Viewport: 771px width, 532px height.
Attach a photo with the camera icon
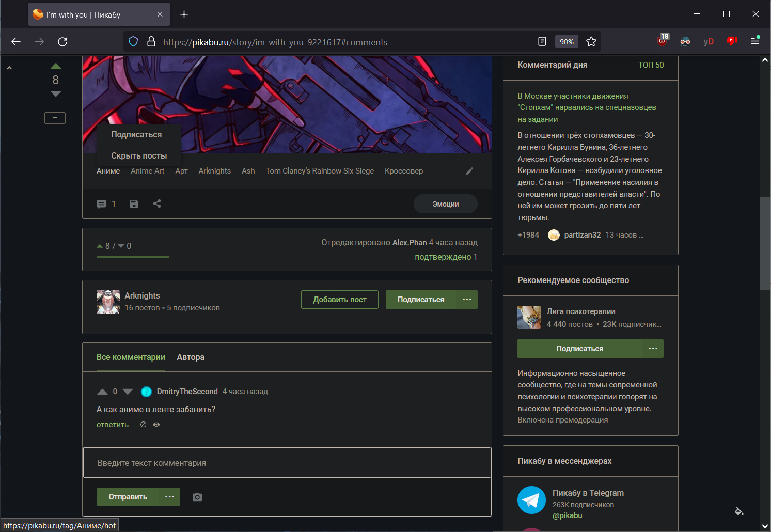197,497
